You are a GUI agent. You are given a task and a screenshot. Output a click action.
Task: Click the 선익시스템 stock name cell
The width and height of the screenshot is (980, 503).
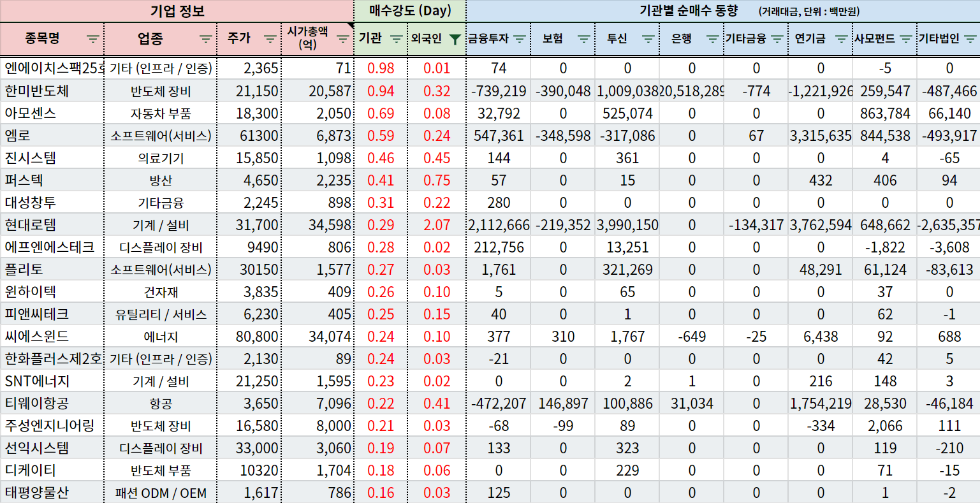(x=52, y=448)
